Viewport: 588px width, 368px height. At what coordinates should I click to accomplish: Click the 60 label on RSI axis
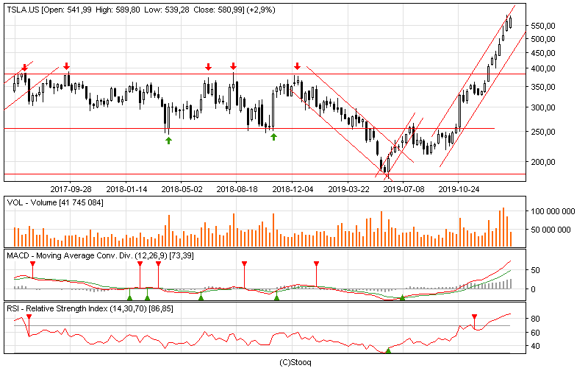(x=536, y=333)
